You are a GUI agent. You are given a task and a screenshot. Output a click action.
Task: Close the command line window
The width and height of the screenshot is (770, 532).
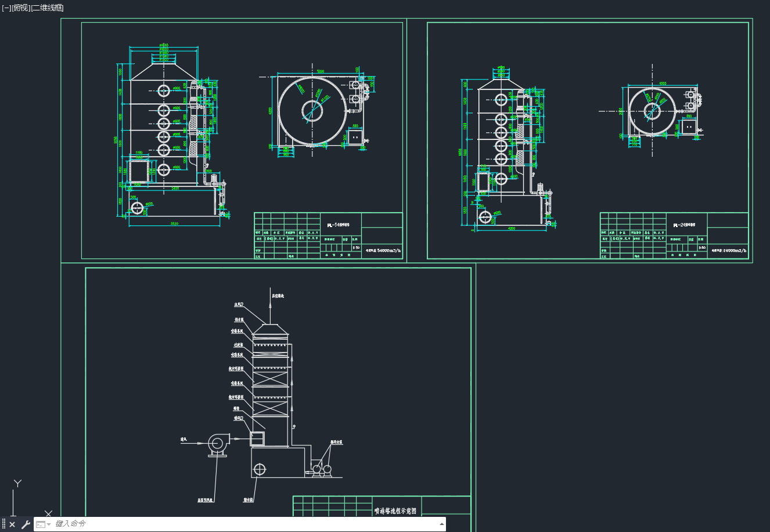(x=12, y=524)
